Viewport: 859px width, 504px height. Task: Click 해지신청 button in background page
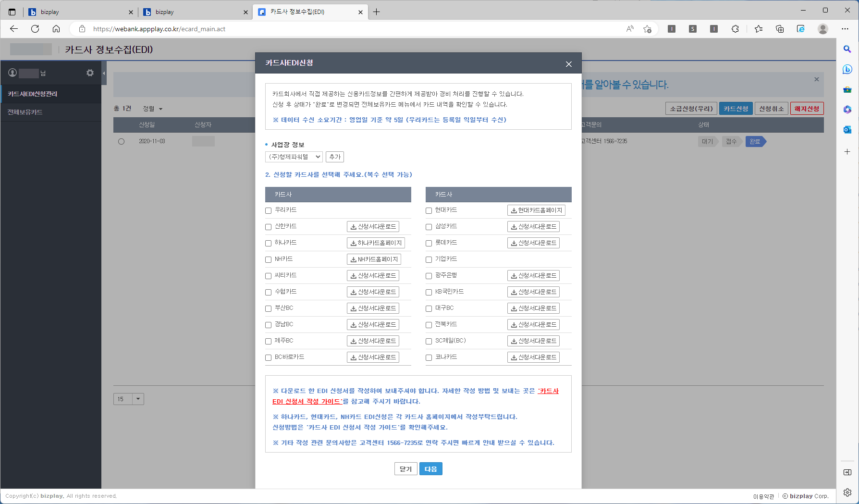pyautogui.click(x=807, y=109)
